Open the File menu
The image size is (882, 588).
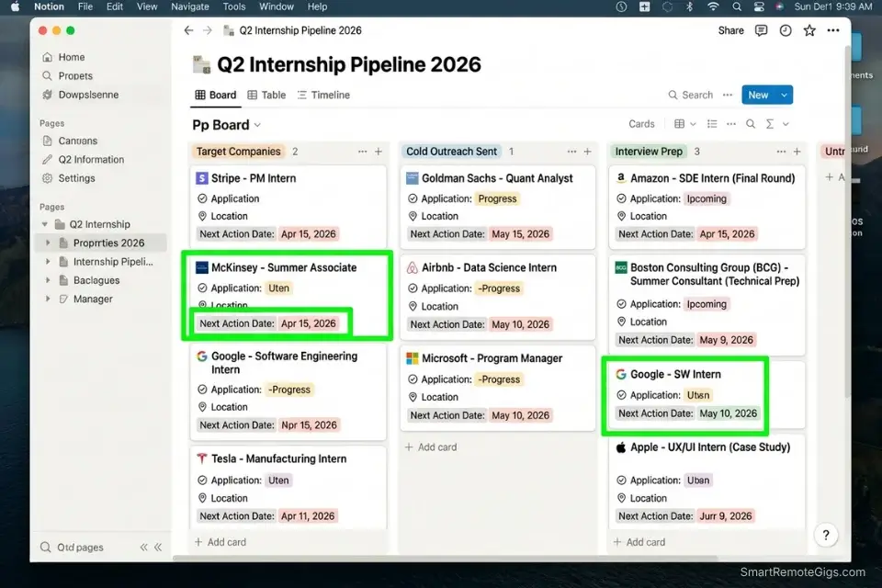[x=85, y=6]
